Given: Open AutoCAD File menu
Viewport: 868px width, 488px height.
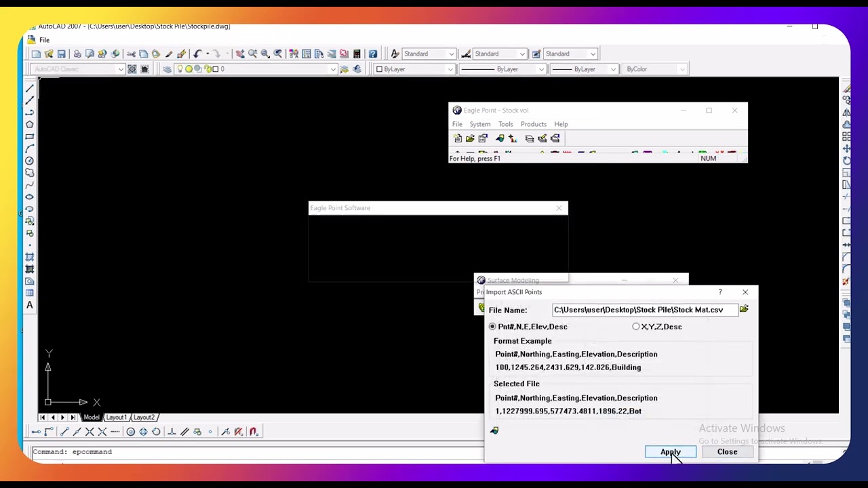Looking at the screenshot, I should point(44,40).
